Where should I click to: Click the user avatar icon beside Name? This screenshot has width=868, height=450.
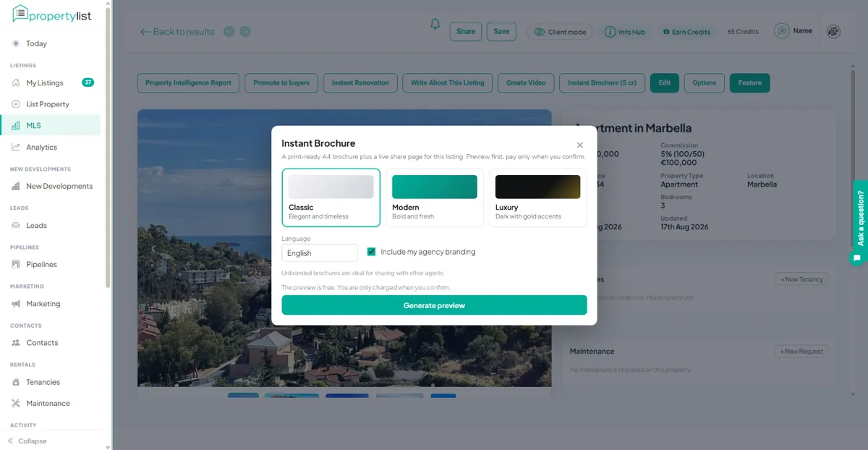coord(781,31)
